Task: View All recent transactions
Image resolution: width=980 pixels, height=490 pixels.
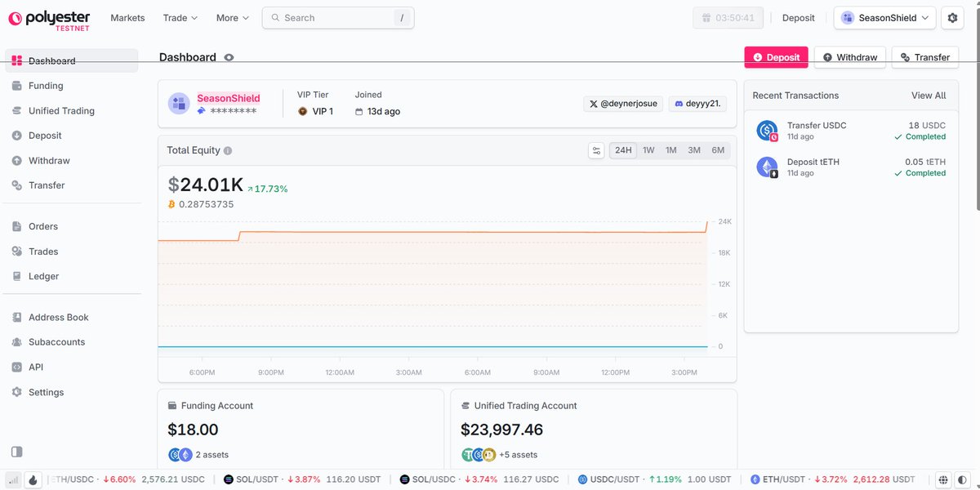Action: point(929,96)
